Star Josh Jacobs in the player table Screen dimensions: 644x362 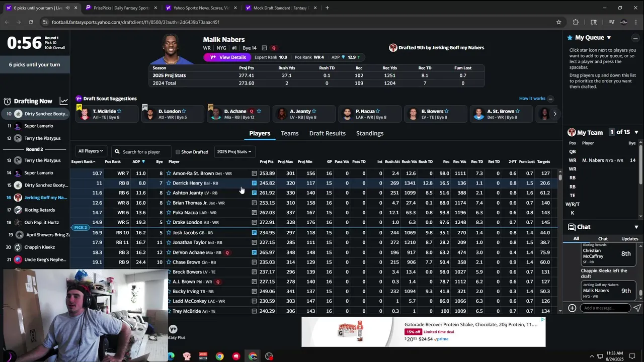pos(169,233)
